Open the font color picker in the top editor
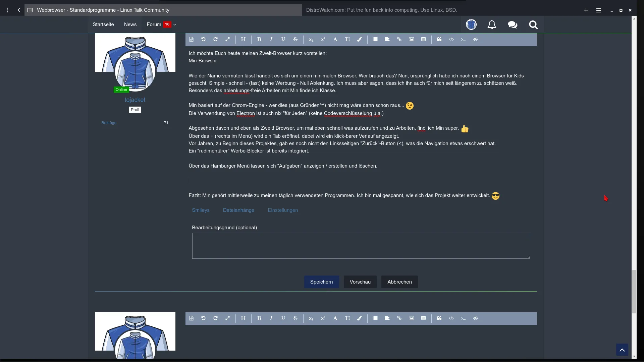 (359, 40)
